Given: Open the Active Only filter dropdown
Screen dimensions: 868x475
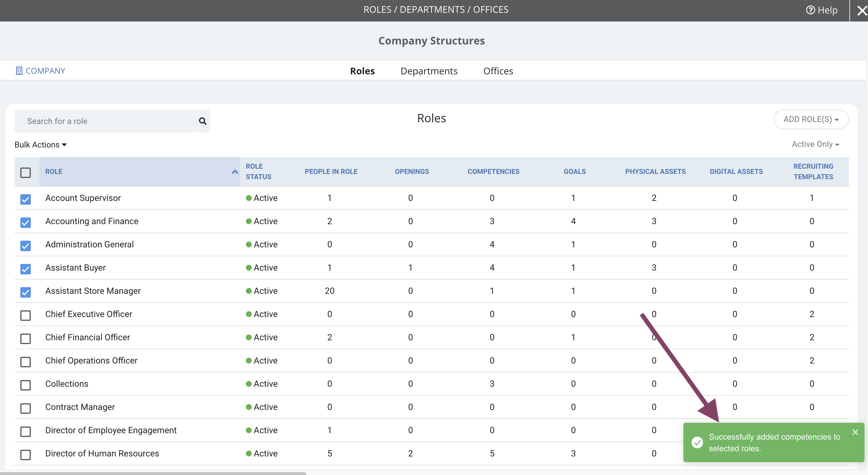Looking at the screenshot, I should [x=815, y=144].
